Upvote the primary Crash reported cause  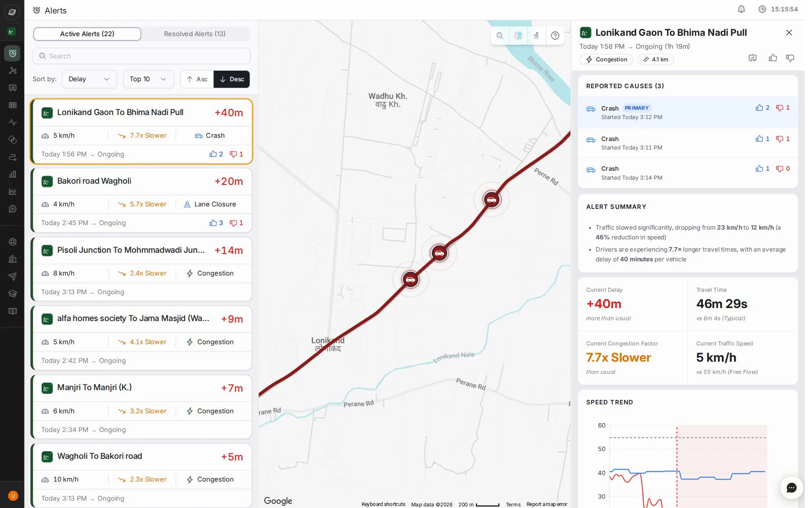762,108
